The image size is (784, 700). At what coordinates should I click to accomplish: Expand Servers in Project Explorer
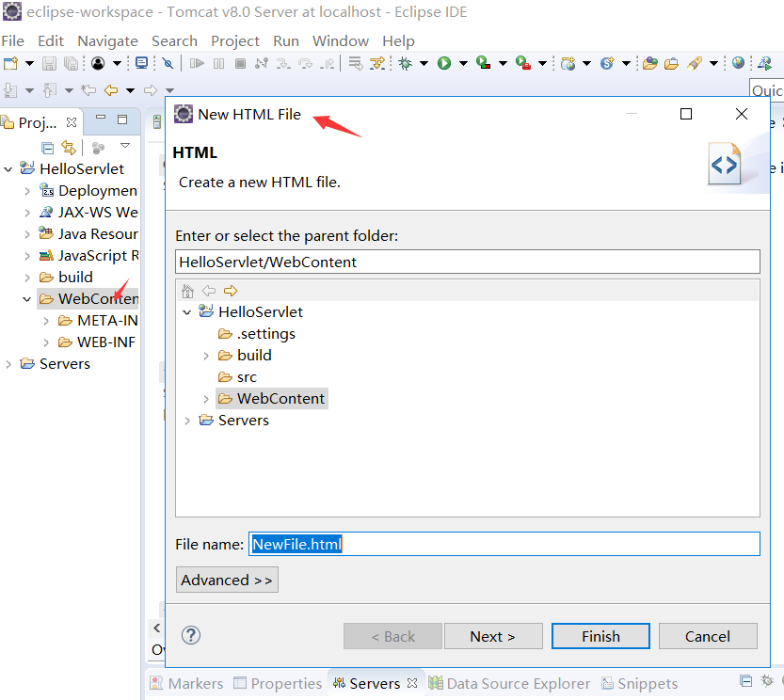[x=8, y=364]
